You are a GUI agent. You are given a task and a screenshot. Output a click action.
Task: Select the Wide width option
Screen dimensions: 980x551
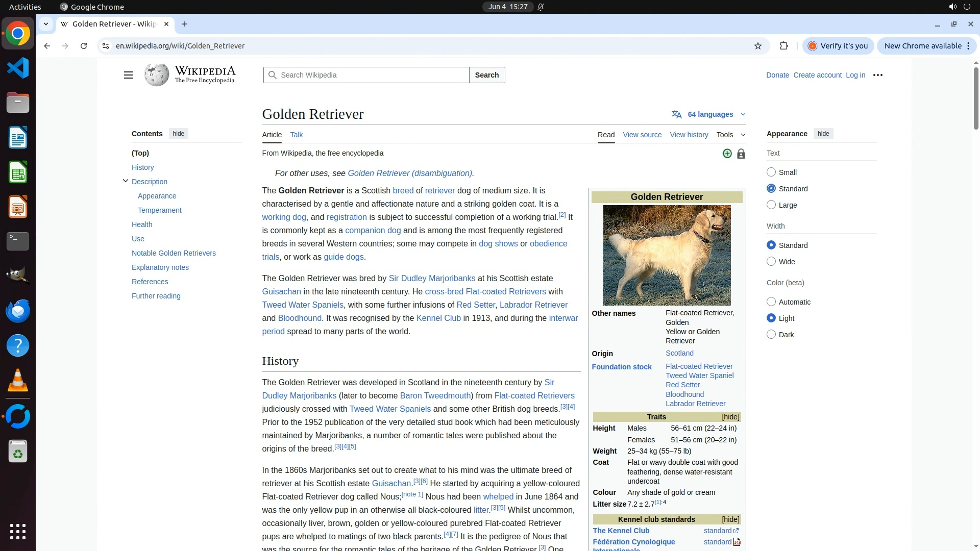[x=771, y=262]
